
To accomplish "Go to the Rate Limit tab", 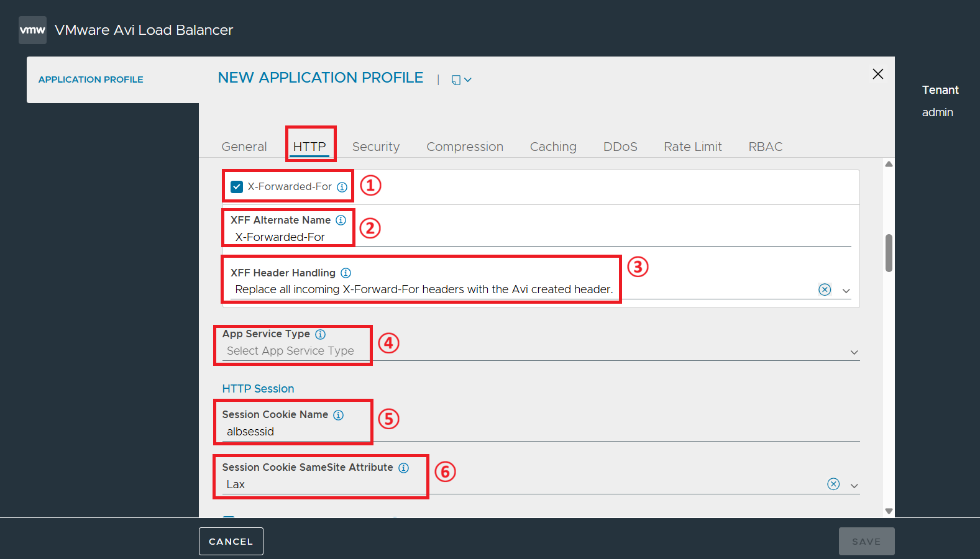I will (693, 147).
